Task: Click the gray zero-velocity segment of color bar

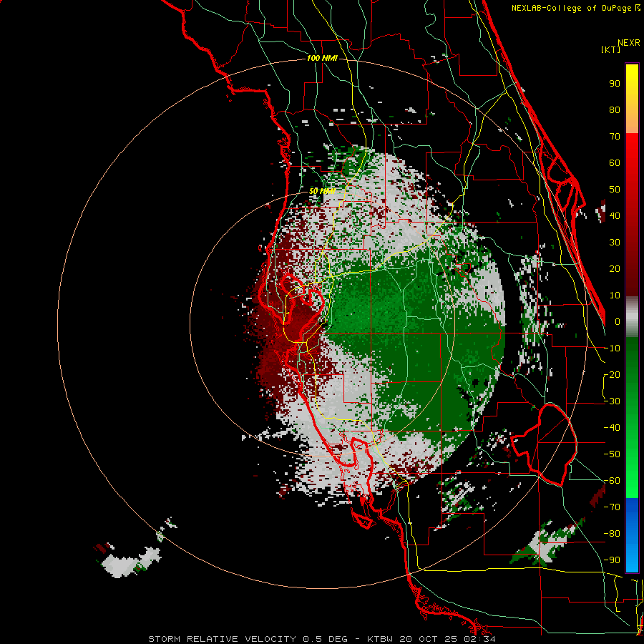Action: (632, 317)
